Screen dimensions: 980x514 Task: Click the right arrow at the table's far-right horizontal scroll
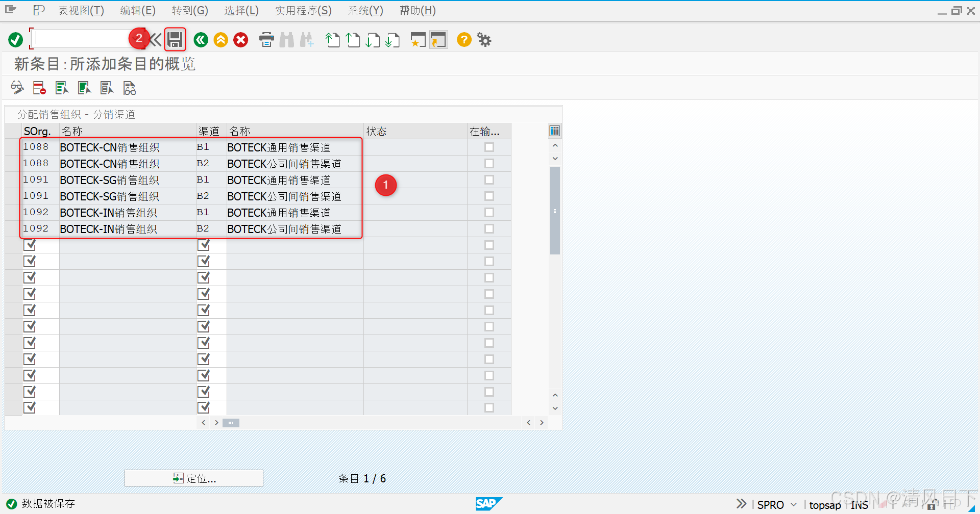click(542, 423)
